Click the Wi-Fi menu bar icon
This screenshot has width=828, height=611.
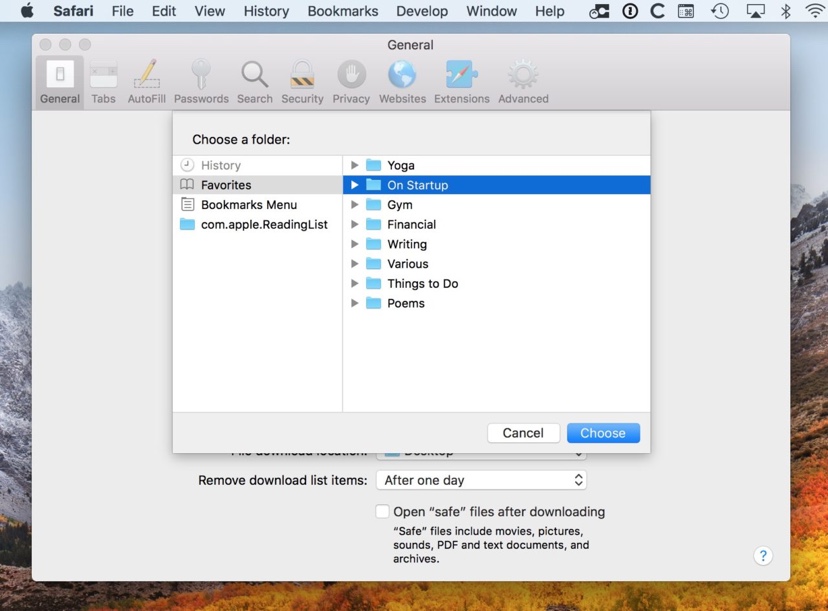click(x=816, y=11)
